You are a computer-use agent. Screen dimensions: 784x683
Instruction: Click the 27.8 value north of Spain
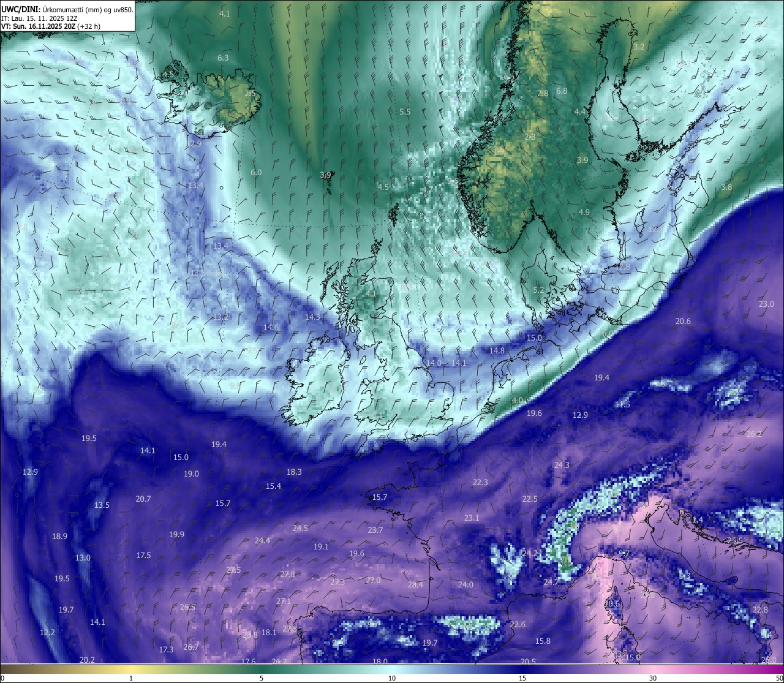(x=287, y=574)
